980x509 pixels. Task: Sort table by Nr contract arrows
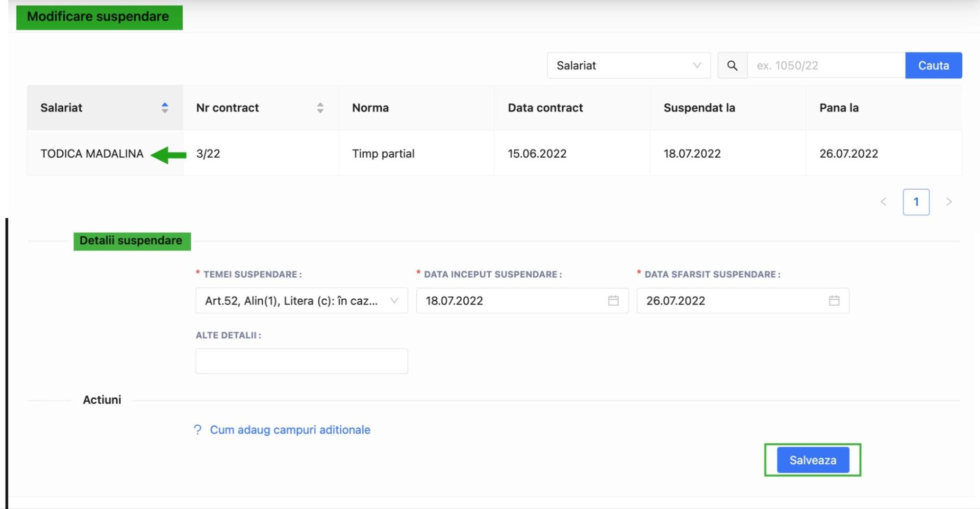320,108
